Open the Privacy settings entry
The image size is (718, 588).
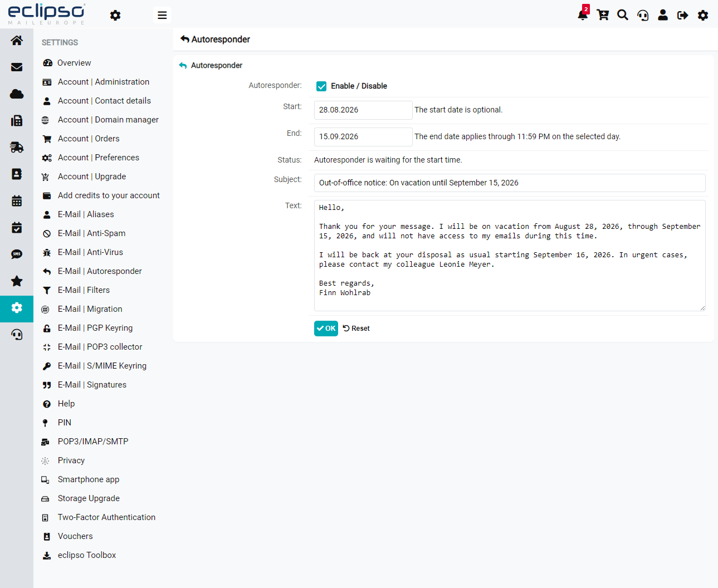pyautogui.click(x=71, y=460)
